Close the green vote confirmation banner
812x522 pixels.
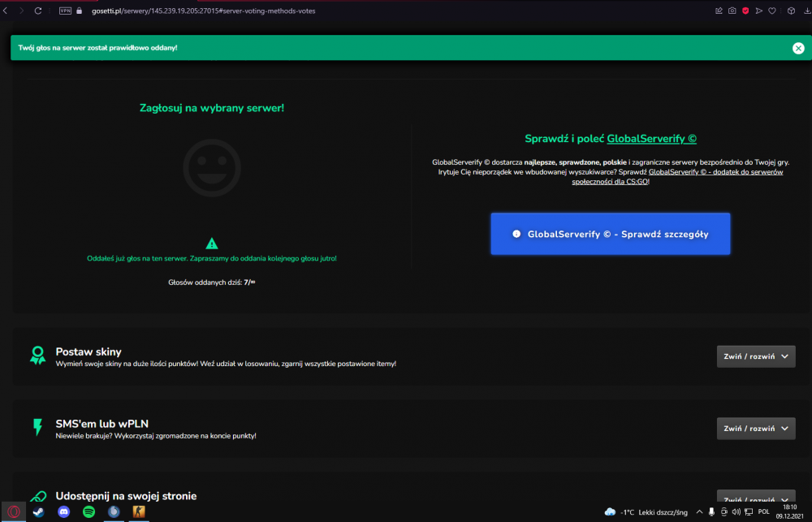pyautogui.click(x=798, y=48)
